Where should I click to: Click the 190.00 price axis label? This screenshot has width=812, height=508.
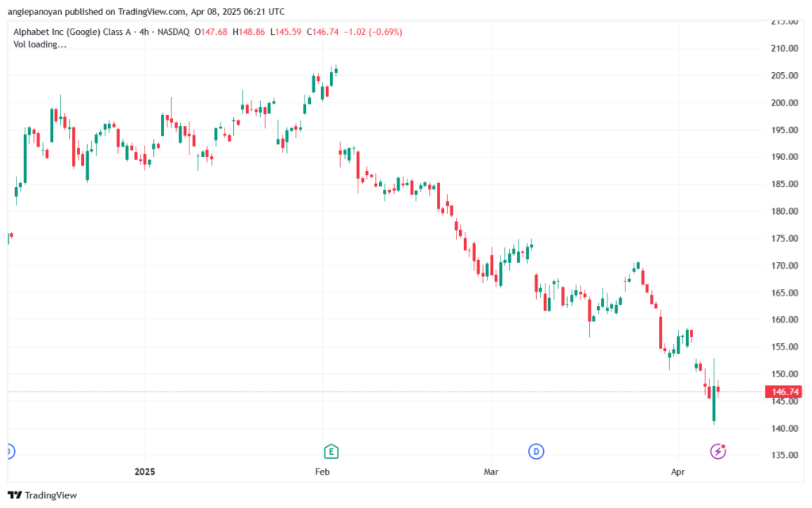(784, 157)
